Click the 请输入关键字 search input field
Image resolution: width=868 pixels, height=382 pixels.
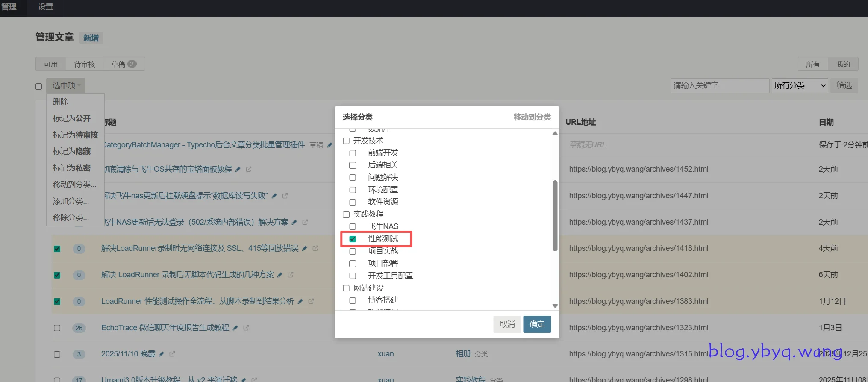pyautogui.click(x=719, y=85)
